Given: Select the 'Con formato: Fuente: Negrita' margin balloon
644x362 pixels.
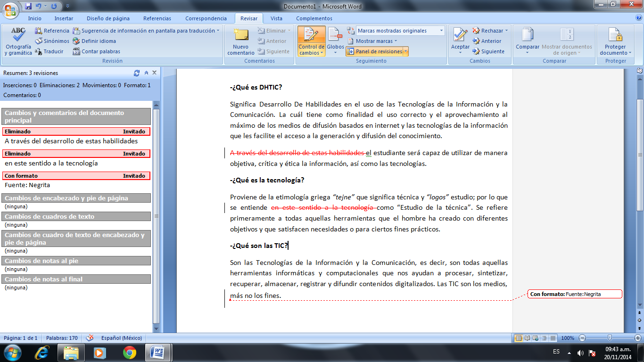Looking at the screenshot, I should tap(575, 294).
